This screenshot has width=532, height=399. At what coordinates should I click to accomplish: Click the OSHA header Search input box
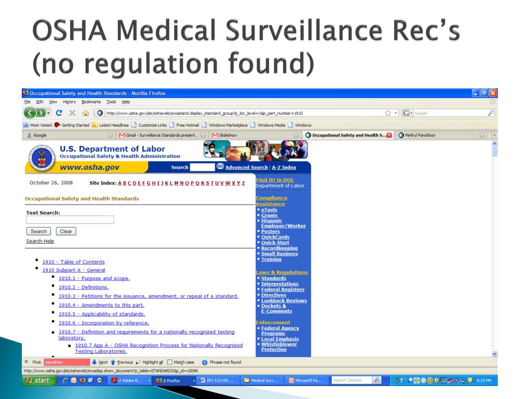(202, 167)
